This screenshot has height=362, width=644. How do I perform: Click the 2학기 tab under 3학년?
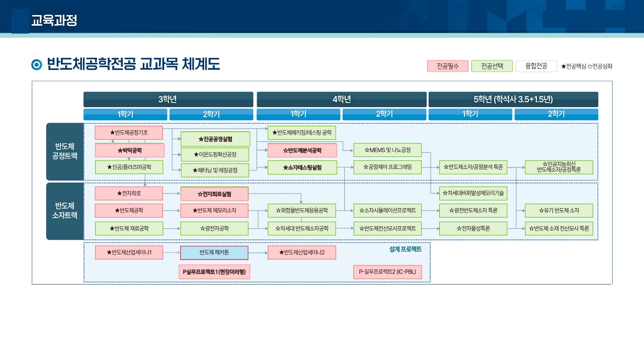pos(211,114)
